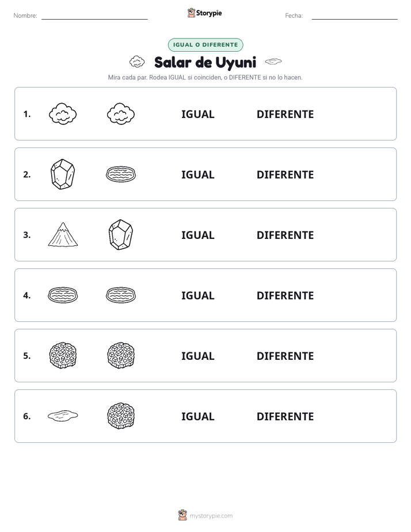Click the IGUAL O DIFERENTE badge

tap(205, 45)
